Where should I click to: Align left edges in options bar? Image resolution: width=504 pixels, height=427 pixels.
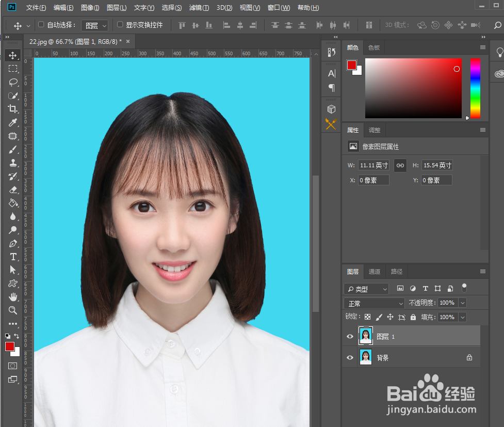[x=226, y=25]
